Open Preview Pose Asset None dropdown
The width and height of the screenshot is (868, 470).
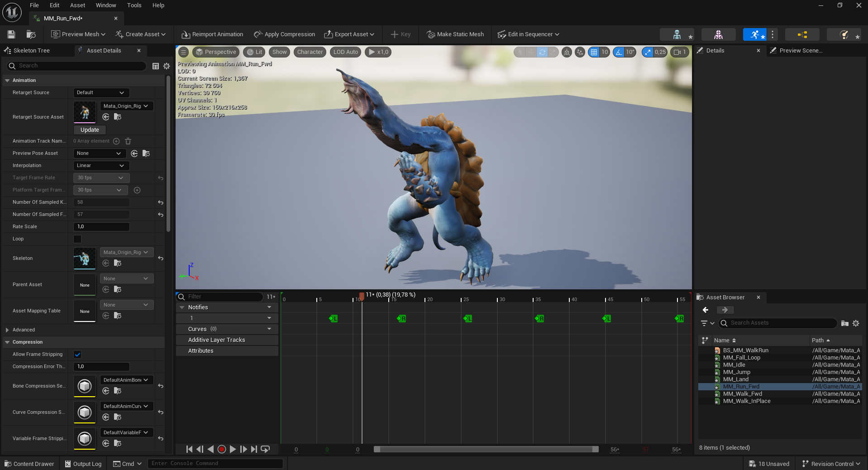[100, 153]
